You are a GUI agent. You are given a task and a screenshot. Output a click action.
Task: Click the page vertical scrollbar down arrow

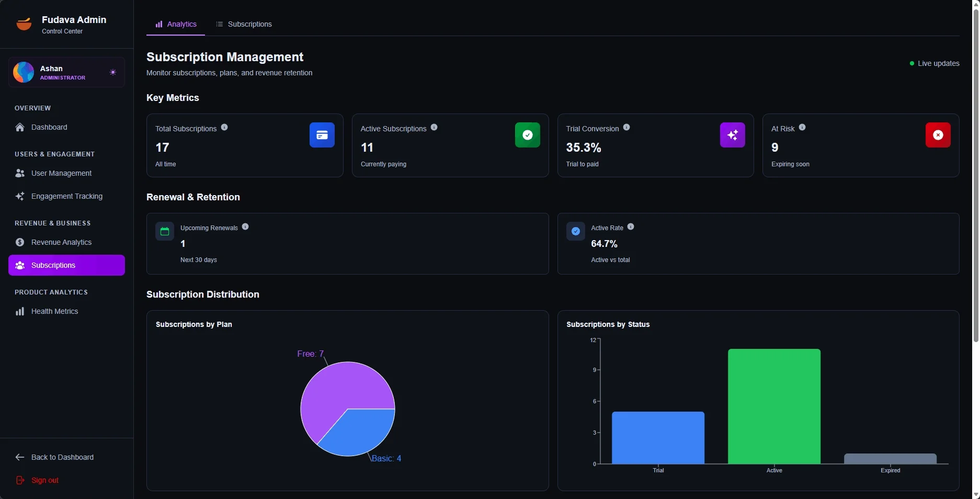pos(975,494)
